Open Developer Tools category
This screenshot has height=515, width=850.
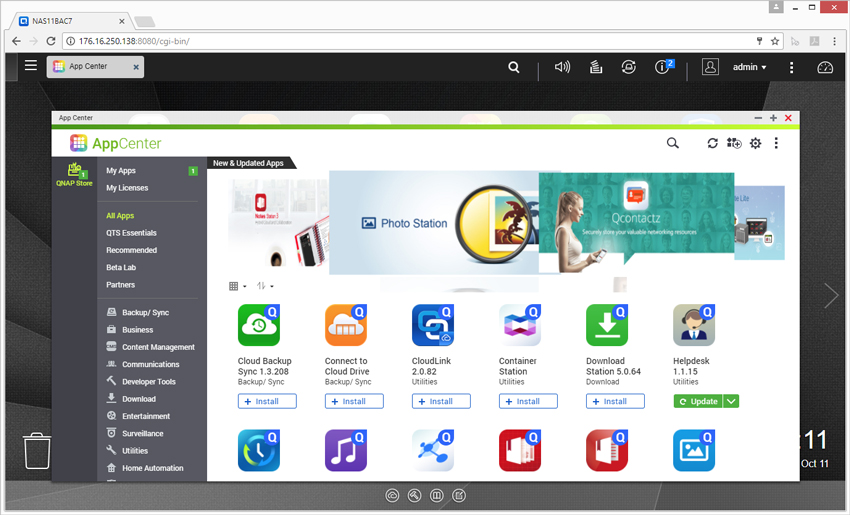141,381
